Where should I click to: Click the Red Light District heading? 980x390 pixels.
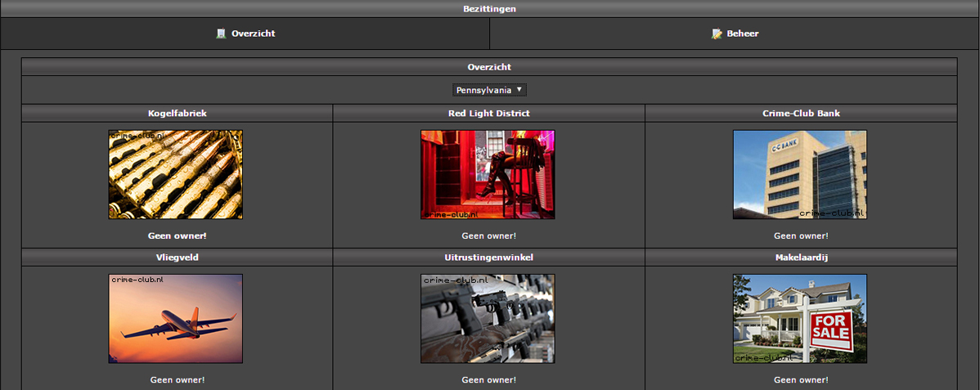click(488, 113)
